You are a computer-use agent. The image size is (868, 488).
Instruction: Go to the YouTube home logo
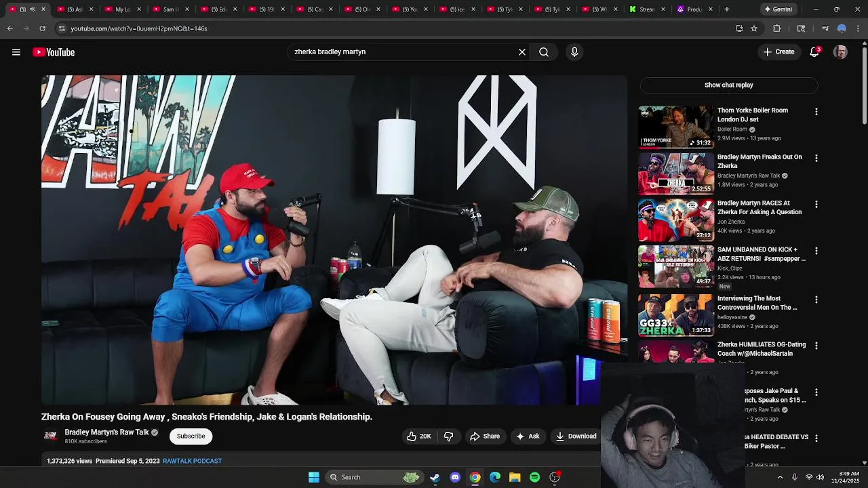(x=54, y=52)
